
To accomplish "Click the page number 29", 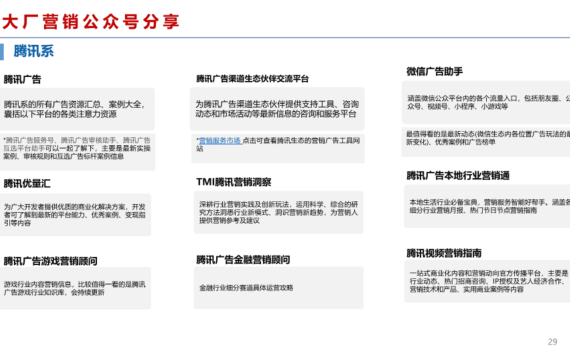I will [552, 342].
